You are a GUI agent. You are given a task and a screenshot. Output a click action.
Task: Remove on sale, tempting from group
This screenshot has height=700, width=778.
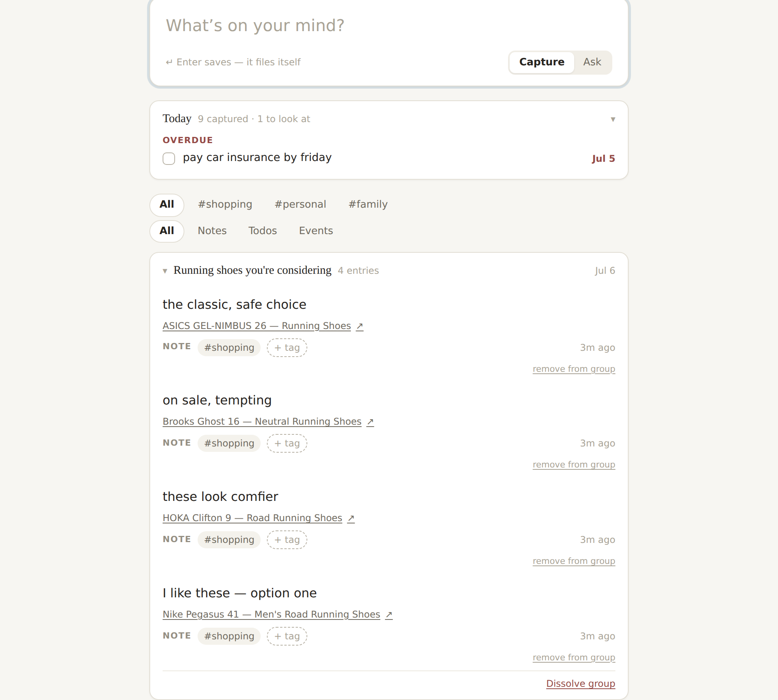click(574, 465)
